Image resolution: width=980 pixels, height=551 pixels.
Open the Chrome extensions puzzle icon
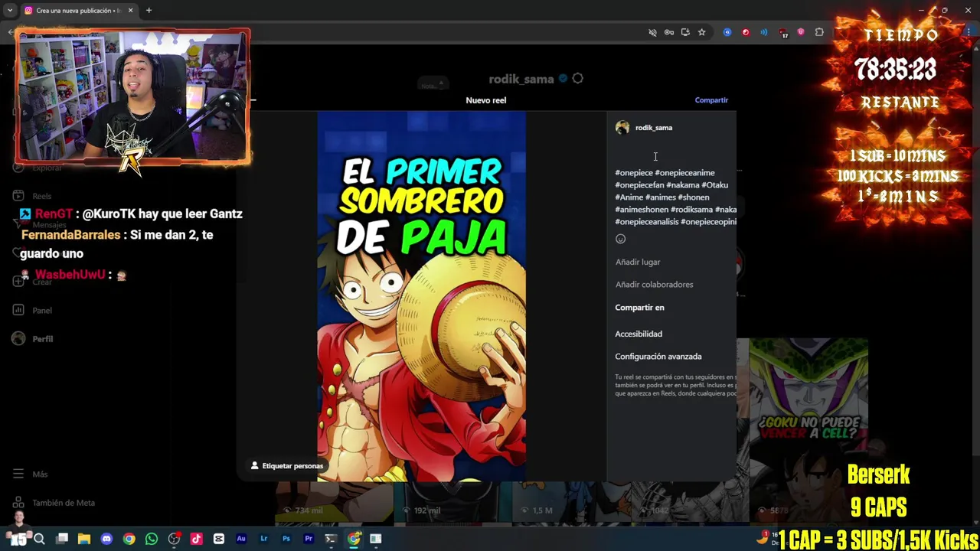pyautogui.click(x=819, y=32)
